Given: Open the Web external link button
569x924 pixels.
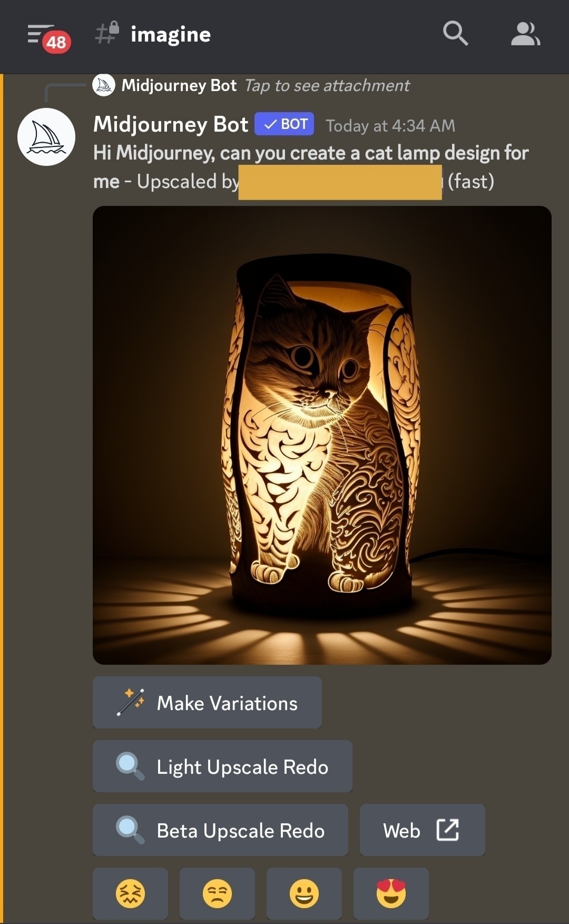Looking at the screenshot, I should coord(422,830).
